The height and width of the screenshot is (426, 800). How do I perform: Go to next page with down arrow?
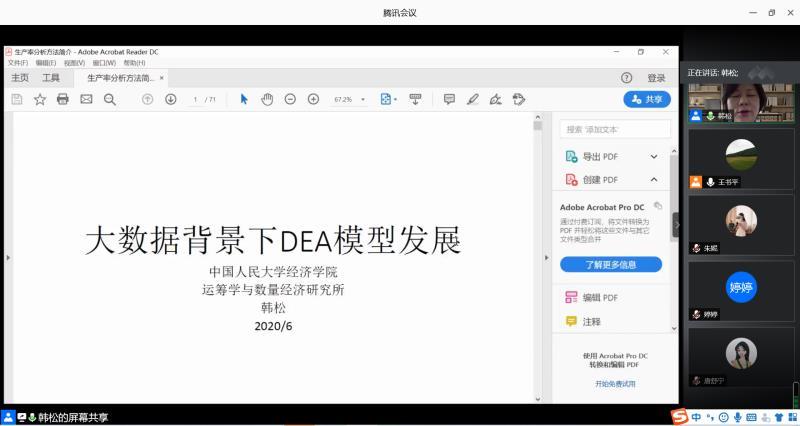point(171,99)
